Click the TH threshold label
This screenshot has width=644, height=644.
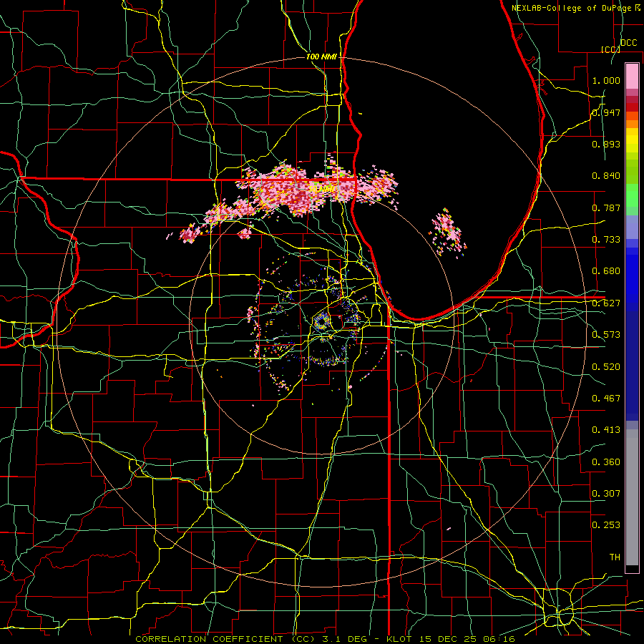click(x=615, y=557)
